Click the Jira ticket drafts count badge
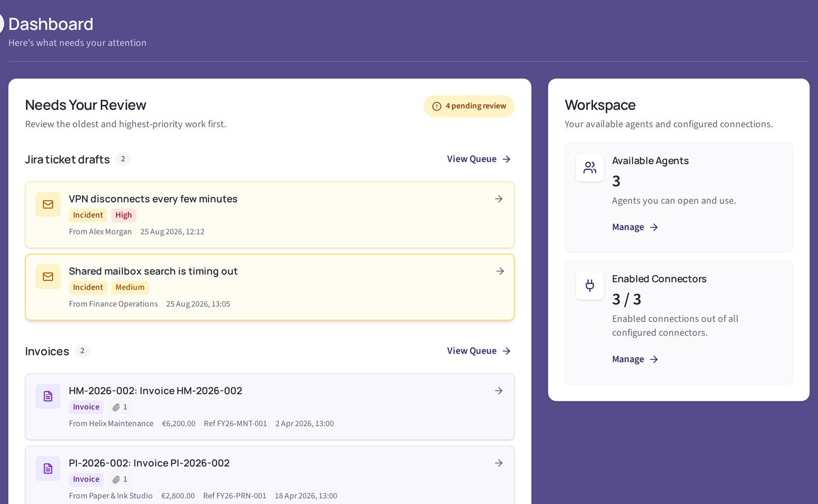This screenshot has height=504, width=818. click(x=123, y=159)
